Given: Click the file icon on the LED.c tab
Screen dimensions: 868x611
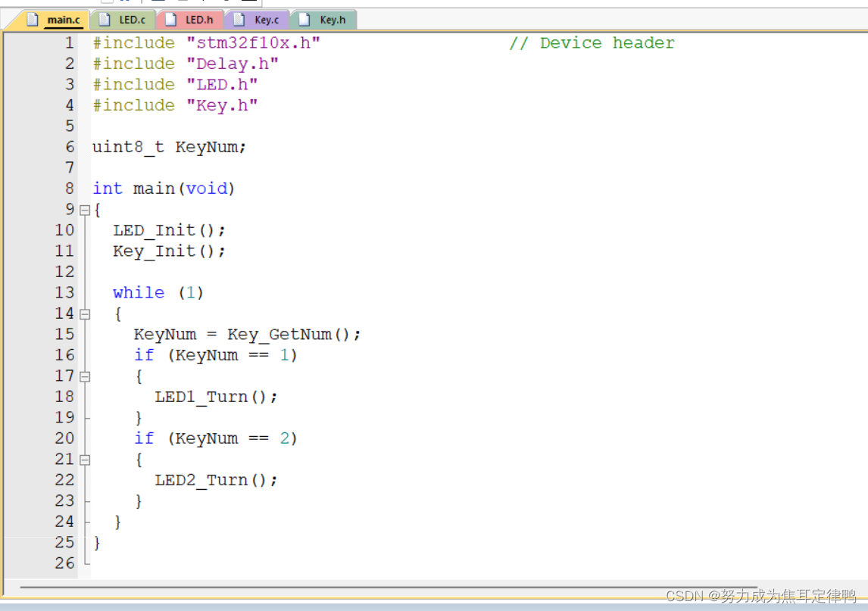Looking at the screenshot, I should (x=104, y=20).
